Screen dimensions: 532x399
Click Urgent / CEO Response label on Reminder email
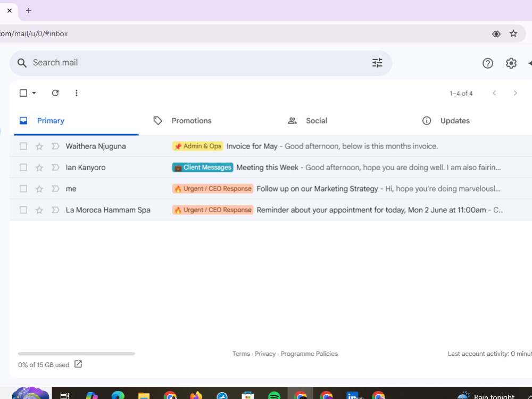[213, 210]
